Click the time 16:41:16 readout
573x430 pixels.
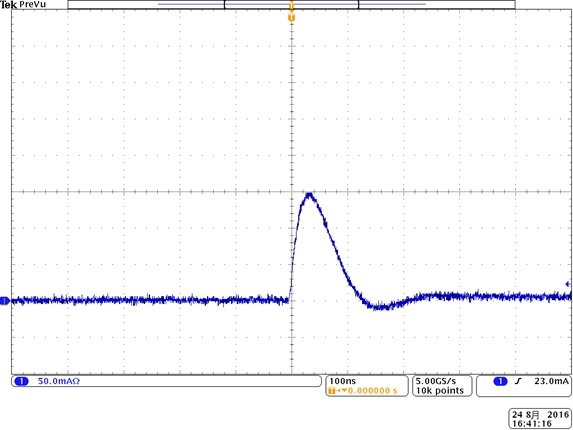[532, 424]
